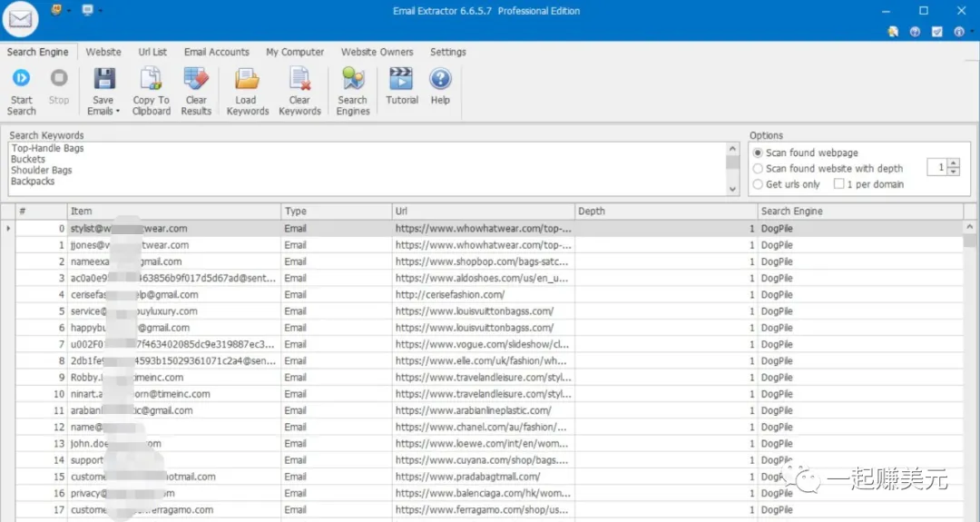
Task: Sort results by the Url column header
Action: pos(483,212)
